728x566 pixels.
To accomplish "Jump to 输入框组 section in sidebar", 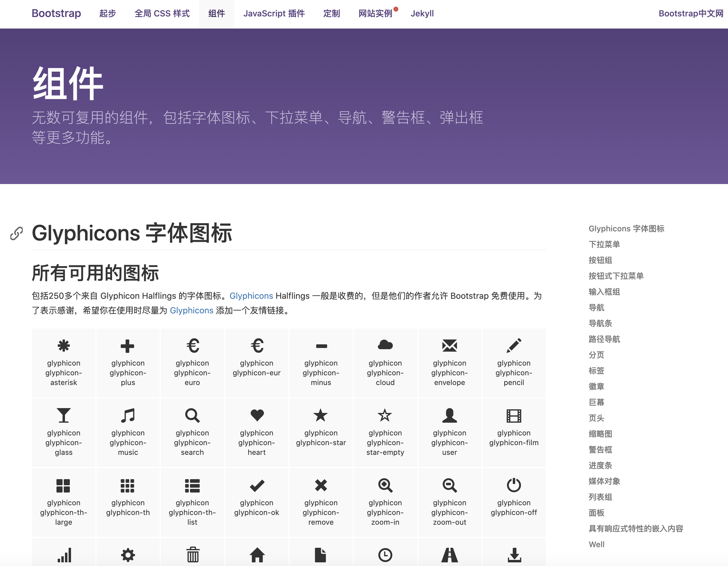I will (604, 292).
